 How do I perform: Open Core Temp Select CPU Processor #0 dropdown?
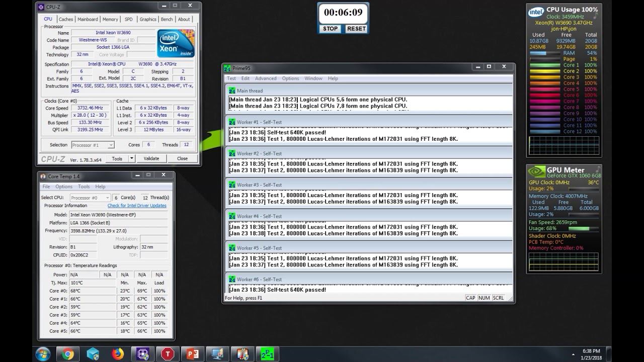click(90, 198)
